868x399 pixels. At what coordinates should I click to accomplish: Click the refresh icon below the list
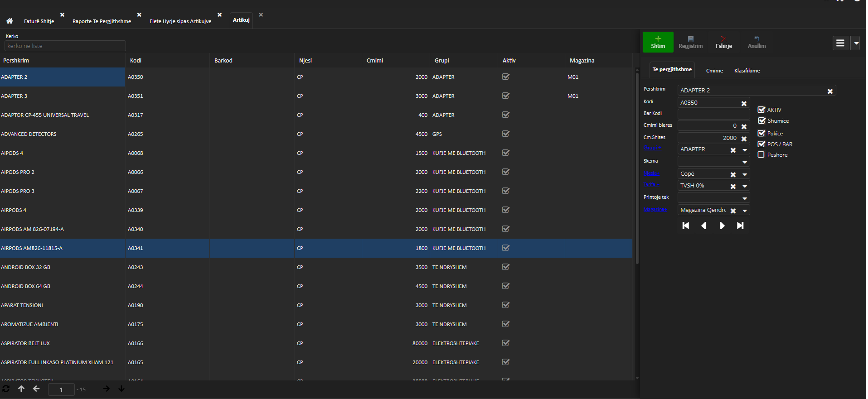(6, 389)
